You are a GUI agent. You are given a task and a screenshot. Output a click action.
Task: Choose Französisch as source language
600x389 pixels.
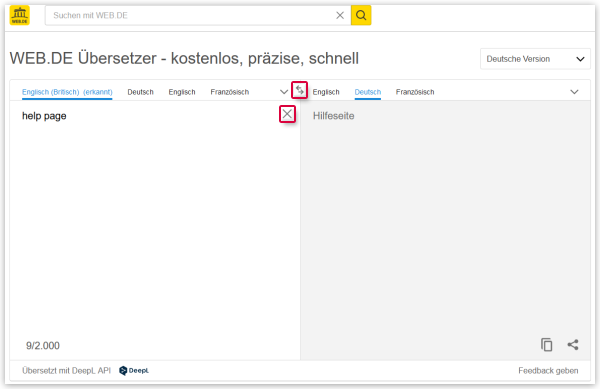[230, 92]
